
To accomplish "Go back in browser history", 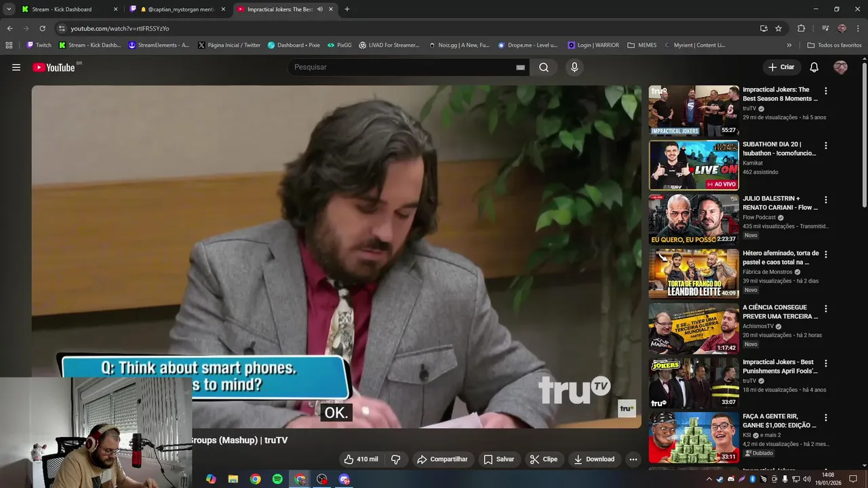I will [x=9, y=28].
